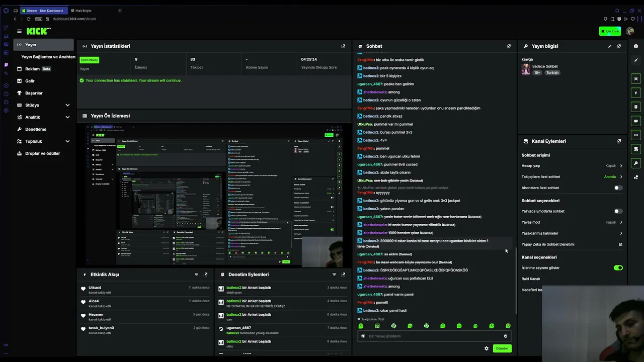Click the 18+ tag in stream info
Viewport: 644px width, 362px height.
pos(537,72)
